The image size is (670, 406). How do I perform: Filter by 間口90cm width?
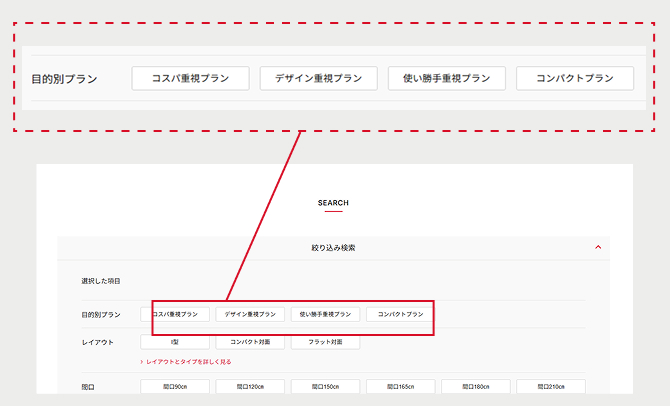175,386
